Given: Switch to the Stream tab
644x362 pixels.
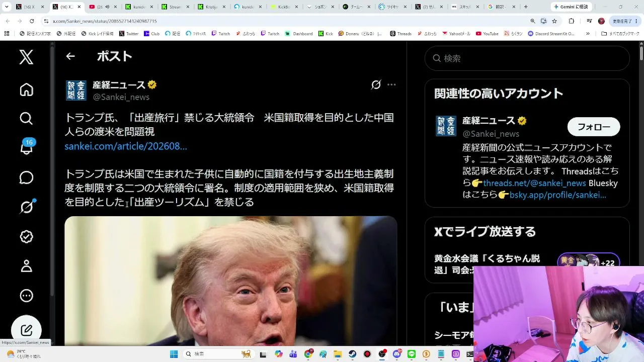Looking at the screenshot, I should [175, 7].
